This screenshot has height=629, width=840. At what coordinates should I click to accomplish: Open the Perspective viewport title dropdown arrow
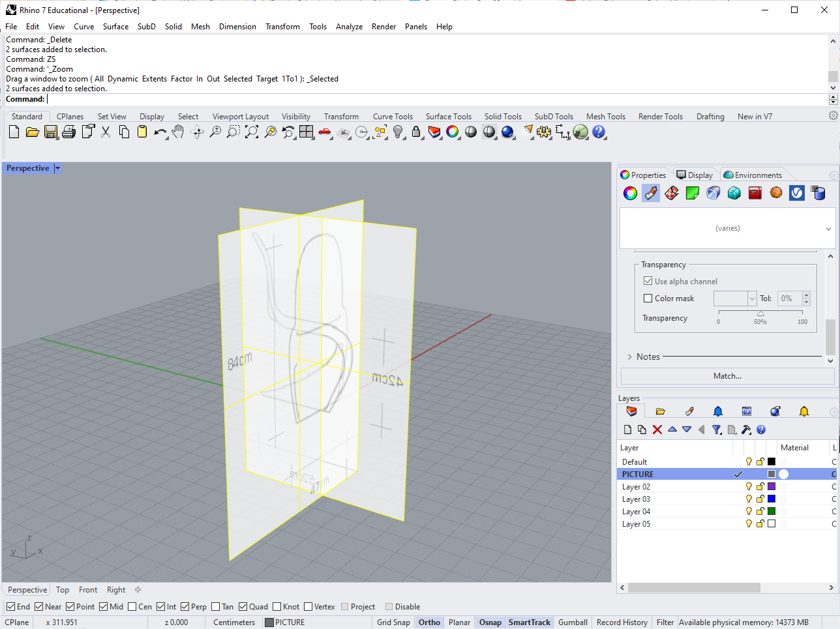(x=57, y=168)
